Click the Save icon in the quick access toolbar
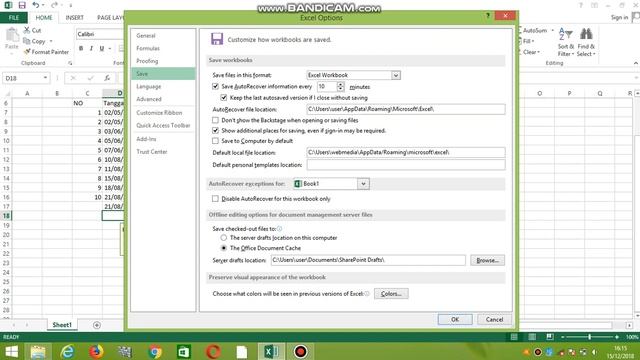The height and width of the screenshot is (360, 640). [x=22, y=5]
